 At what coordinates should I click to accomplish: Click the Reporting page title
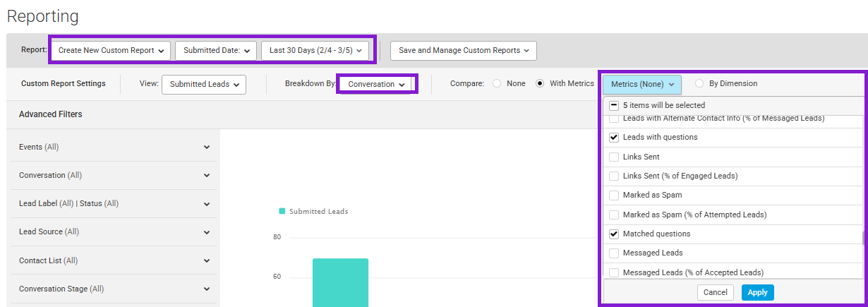[43, 16]
